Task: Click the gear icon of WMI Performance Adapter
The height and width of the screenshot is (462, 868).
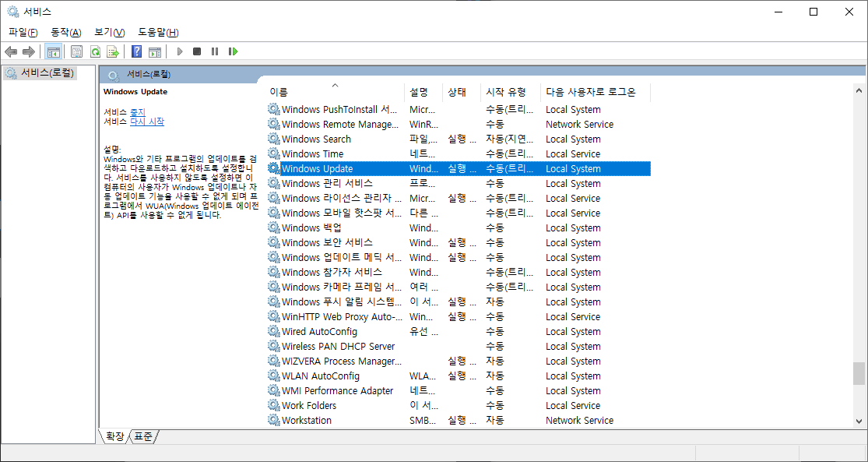Action: (273, 390)
